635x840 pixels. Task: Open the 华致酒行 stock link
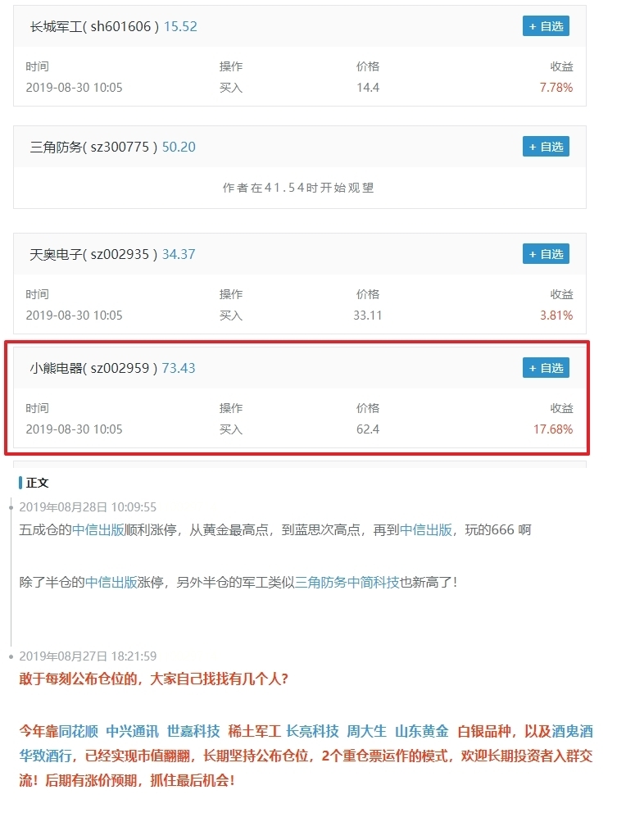pyautogui.click(x=46, y=756)
